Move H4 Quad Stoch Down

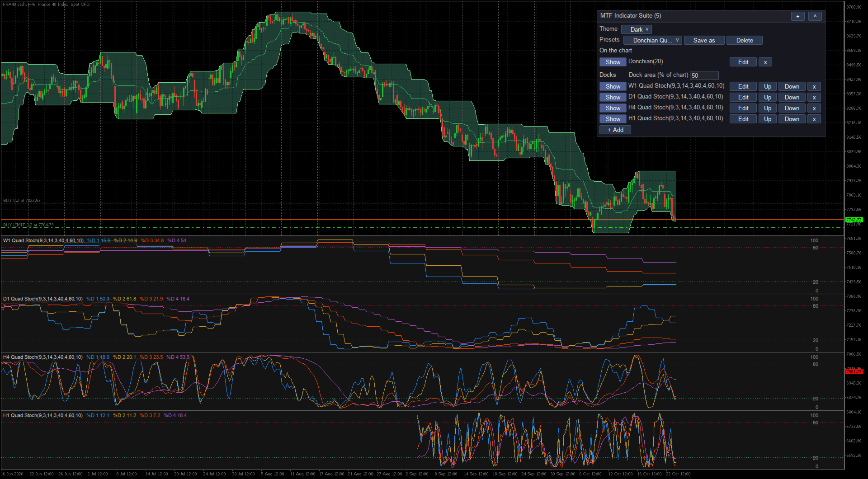(792, 108)
